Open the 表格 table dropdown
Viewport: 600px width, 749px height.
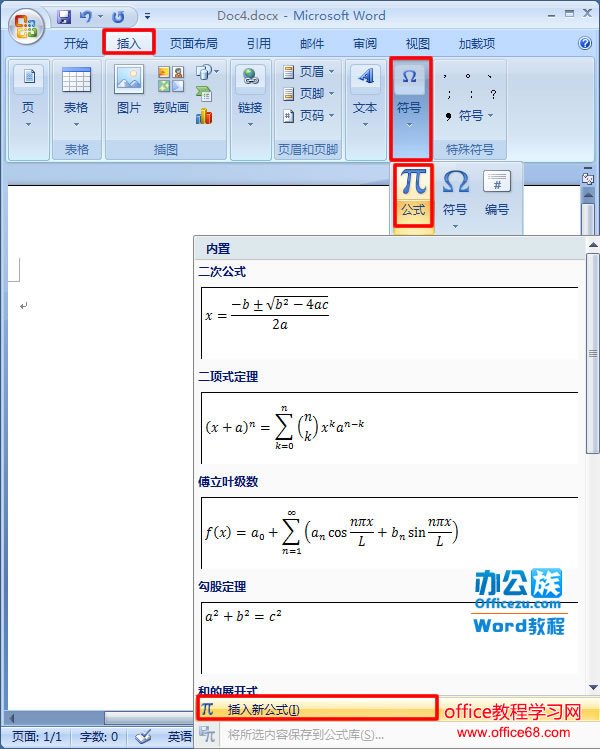[76, 98]
